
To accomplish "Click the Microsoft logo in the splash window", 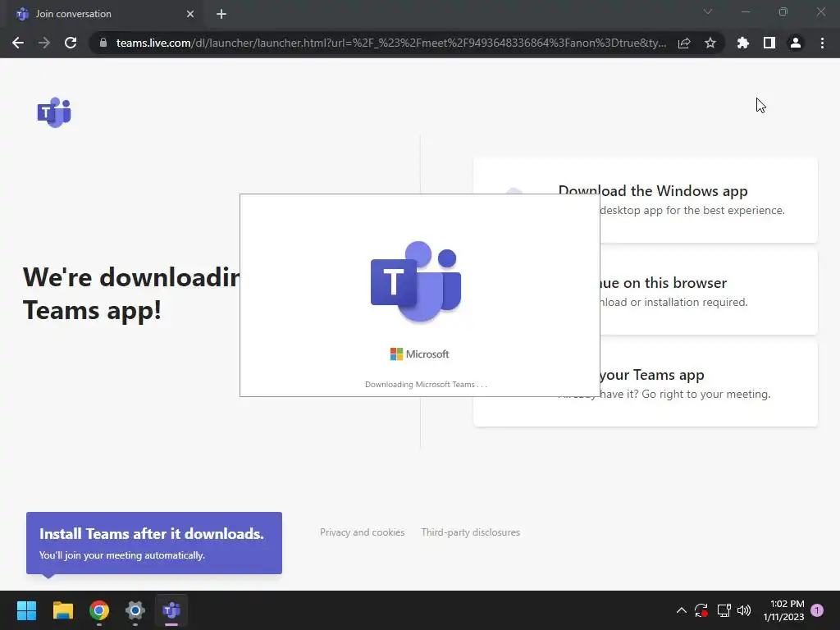I will (419, 354).
